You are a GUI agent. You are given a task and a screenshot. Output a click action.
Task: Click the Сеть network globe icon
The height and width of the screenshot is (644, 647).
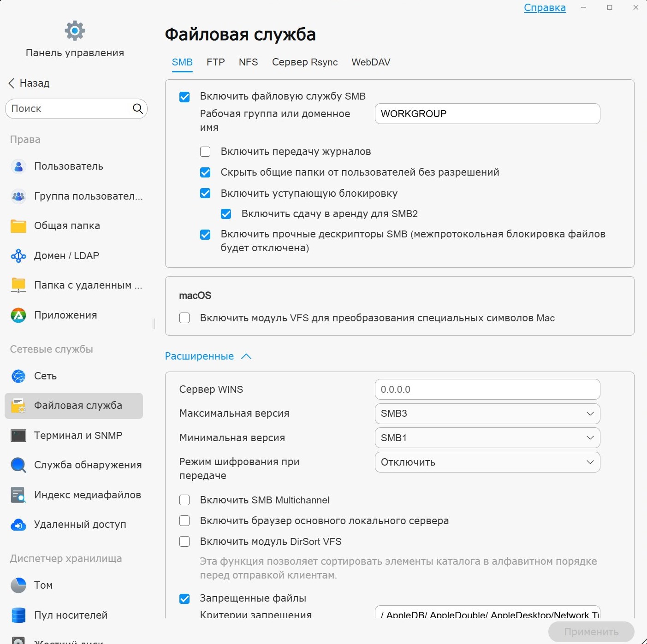[x=18, y=376]
